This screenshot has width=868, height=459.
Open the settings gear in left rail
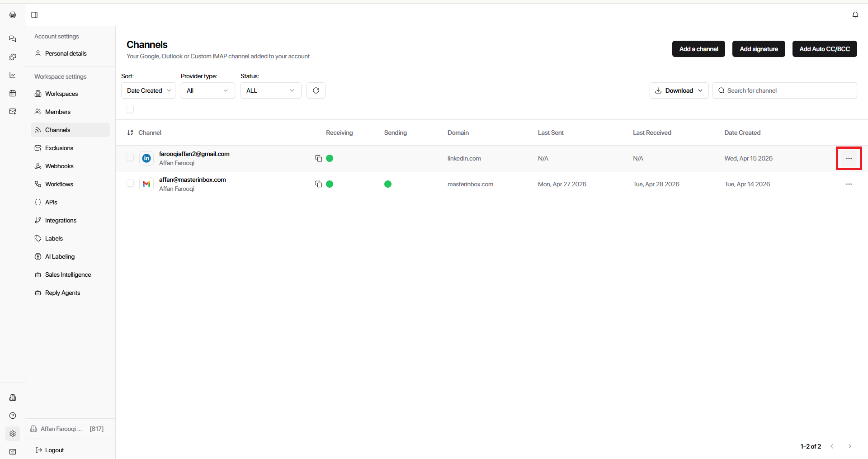pos(13,434)
